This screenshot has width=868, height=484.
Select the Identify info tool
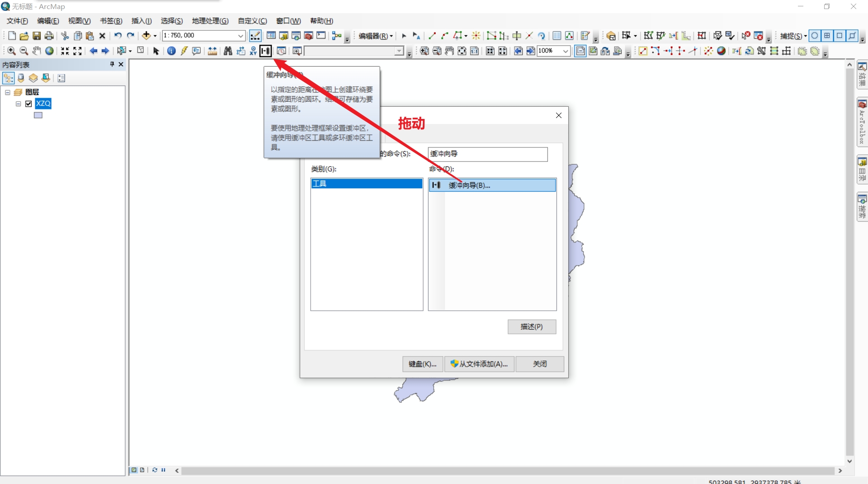click(171, 51)
